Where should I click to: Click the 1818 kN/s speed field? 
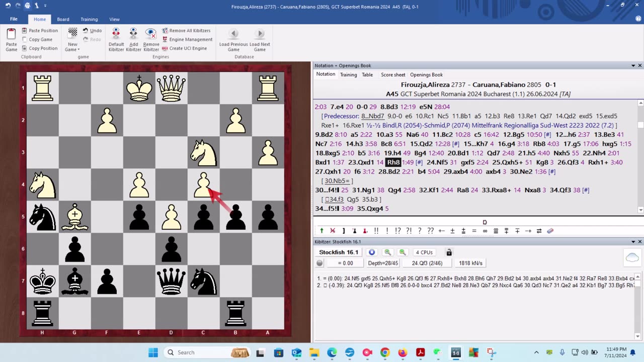(x=470, y=263)
